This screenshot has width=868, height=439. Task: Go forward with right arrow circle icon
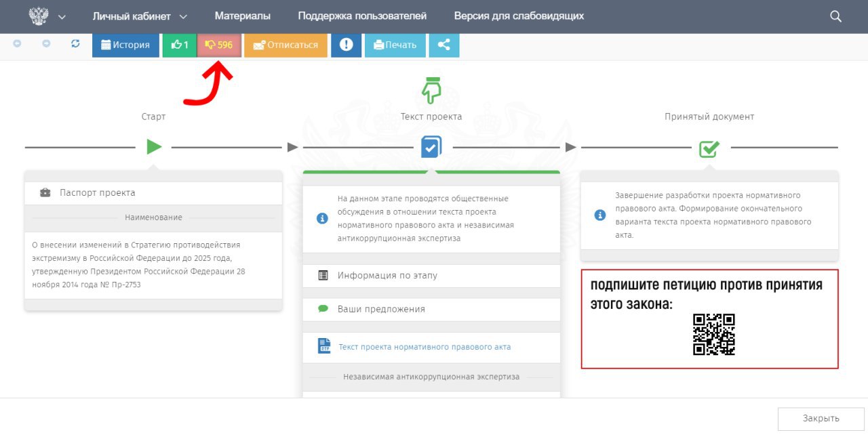(x=46, y=44)
